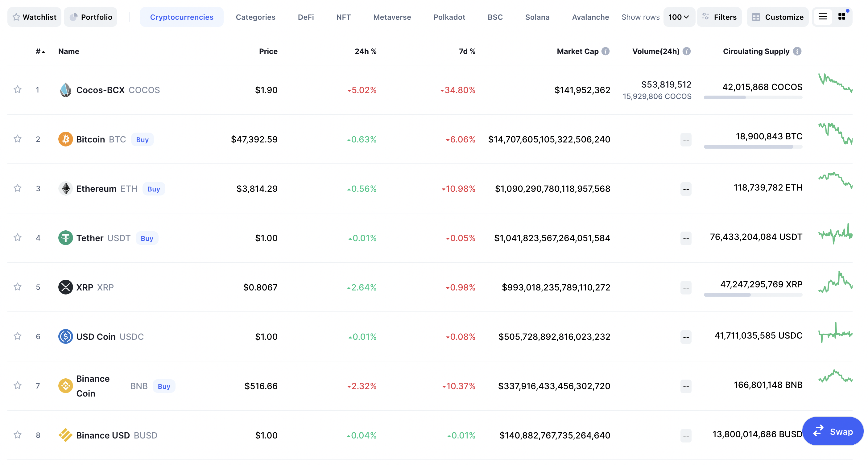Switch to the BSC tab
Viewport: 868px width, 465px height.
pos(495,17)
